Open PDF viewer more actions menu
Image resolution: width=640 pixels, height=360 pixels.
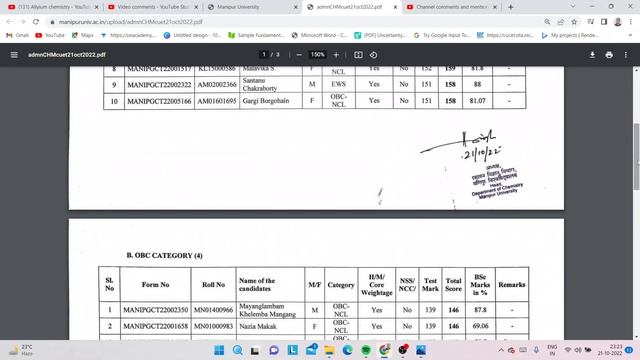[626, 55]
